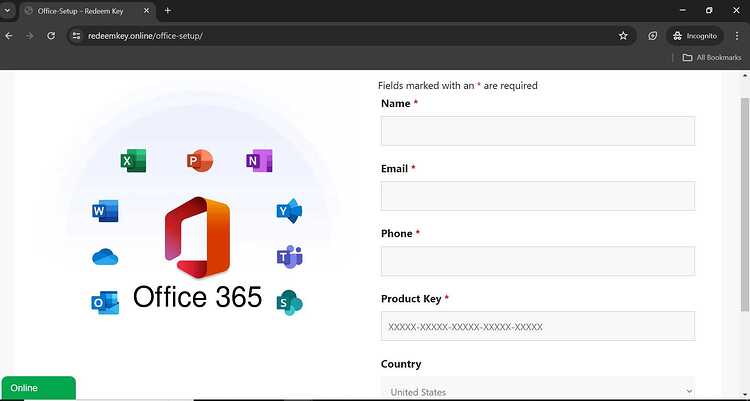
Task: Click the Phone input field
Action: (538, 261)
